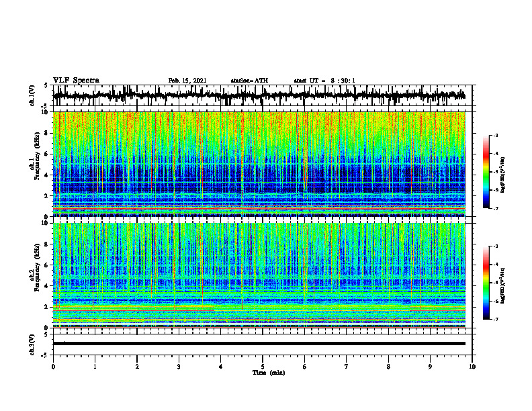Click inside the ch.2 spectrogram panel
This screenshot has width=532, height=411.
click(x=259, y=275)
